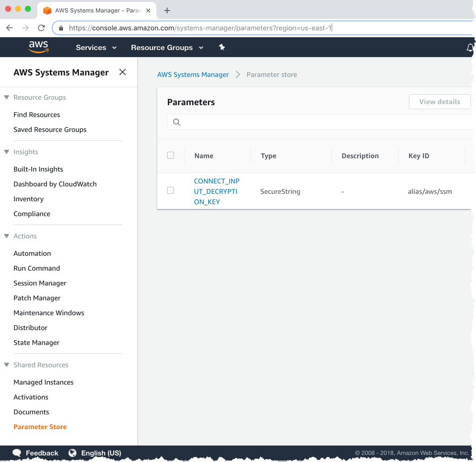Open Patch Manager
Image resolution: width=476 pixels, height=462 pixels.
click(37, 298)
